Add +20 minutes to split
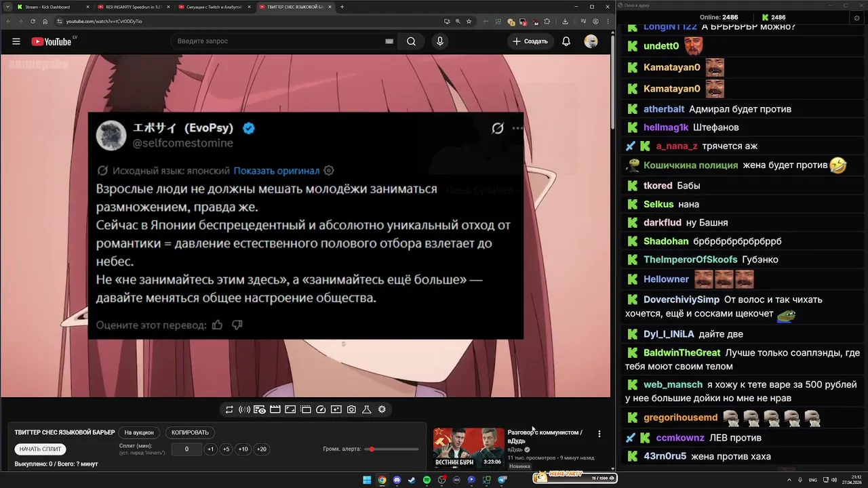This screenshot has height=488, width=868. (262, 449)
